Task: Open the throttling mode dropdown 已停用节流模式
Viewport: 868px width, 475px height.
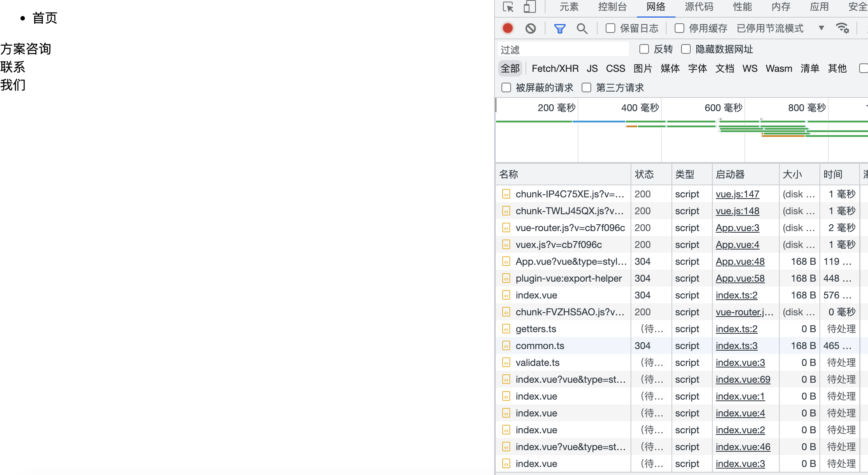Action: click(781, 28)
